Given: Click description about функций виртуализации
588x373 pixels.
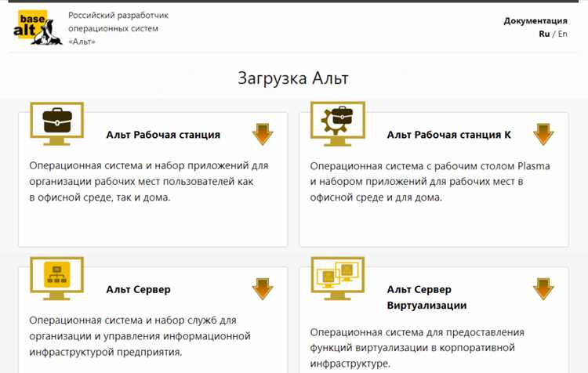Looking at the screenshot, I should (417, 348).
